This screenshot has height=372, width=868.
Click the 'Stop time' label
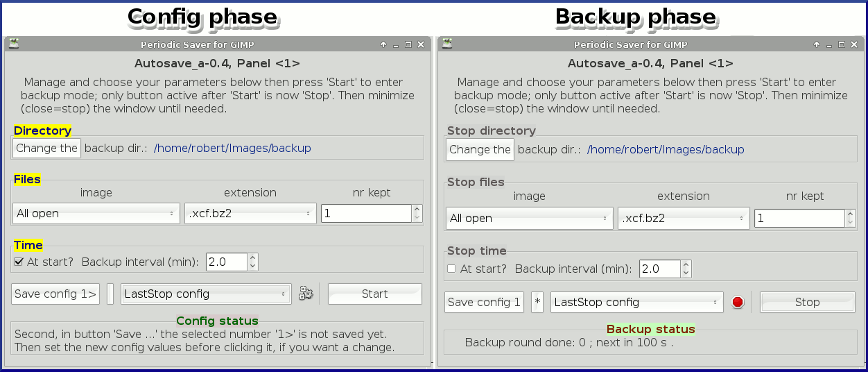coord(477,251)
